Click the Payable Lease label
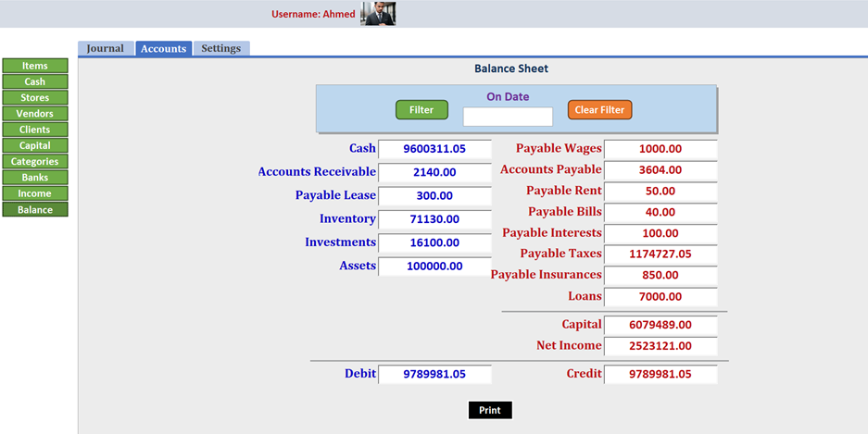The height and width of the screenshot is (434, 868). click(x=335, y=195)
